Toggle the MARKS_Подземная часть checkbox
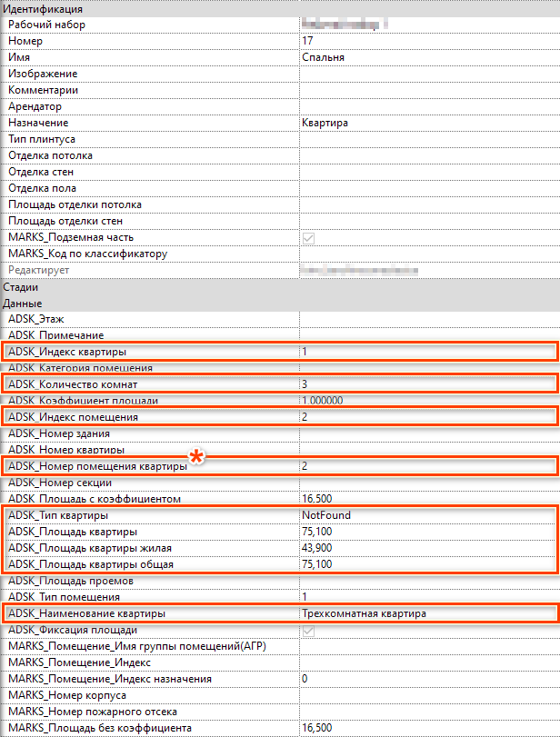This screenshot has height=737, width=560. [308, 238]
